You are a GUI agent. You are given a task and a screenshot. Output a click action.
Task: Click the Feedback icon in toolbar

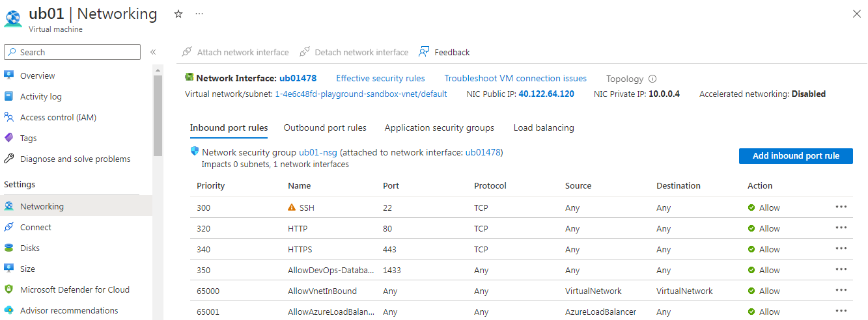click(x=425, y=51)
